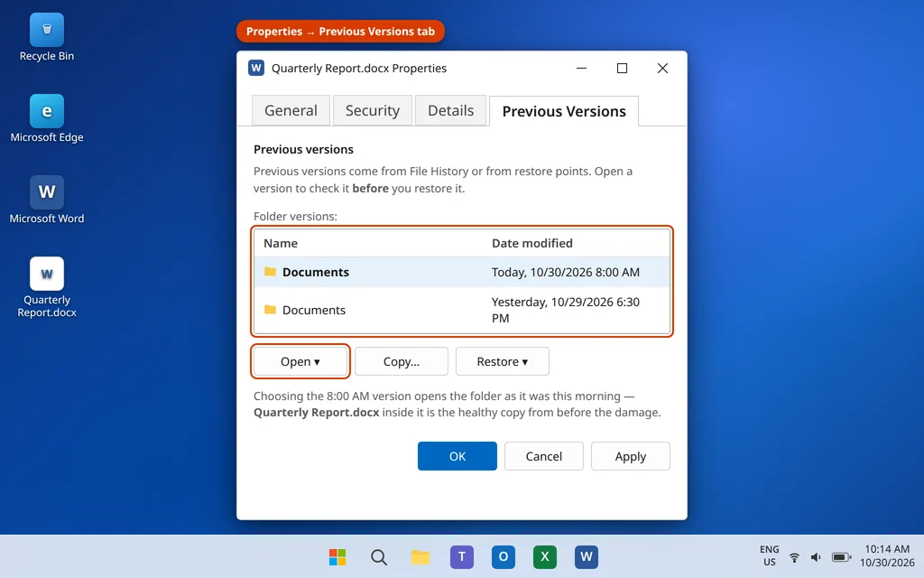Image resolution: width=924 pixels, height=578 pixels.
Task: Open File Explorer from the taskbar
Action: [x=420, y=556]
